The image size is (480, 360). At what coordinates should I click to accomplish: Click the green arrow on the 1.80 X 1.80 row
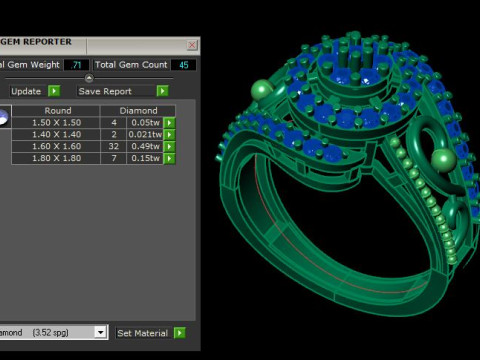(x=169, y=158)
